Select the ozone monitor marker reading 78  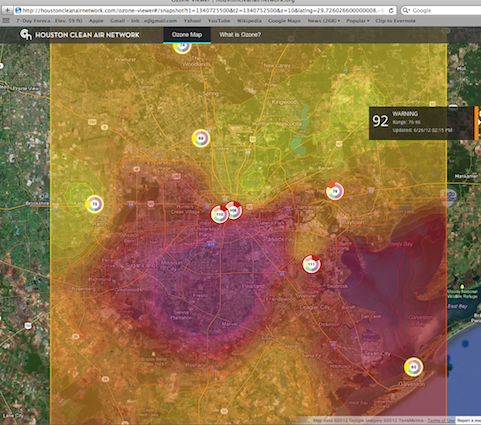(x=335, y=191)
